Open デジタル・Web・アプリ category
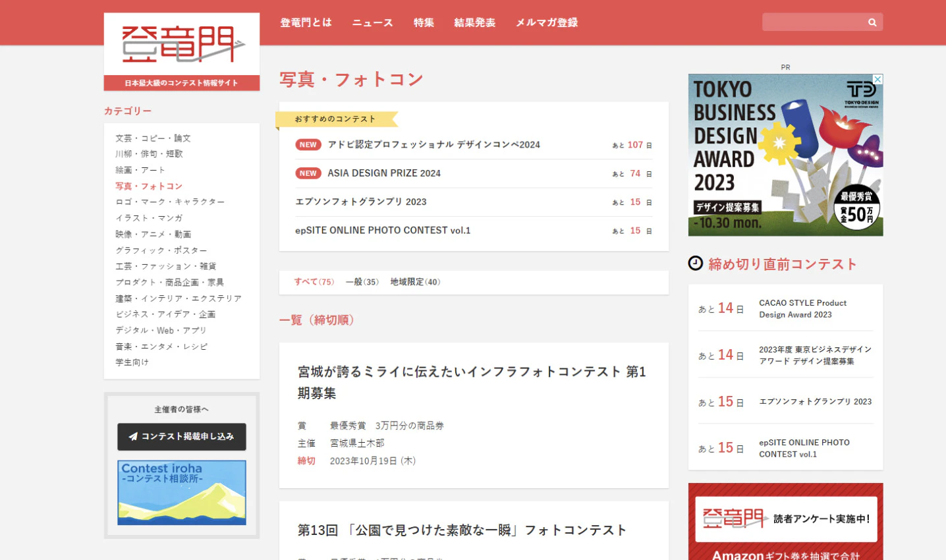The image size is (946, 560). [161, 331]
